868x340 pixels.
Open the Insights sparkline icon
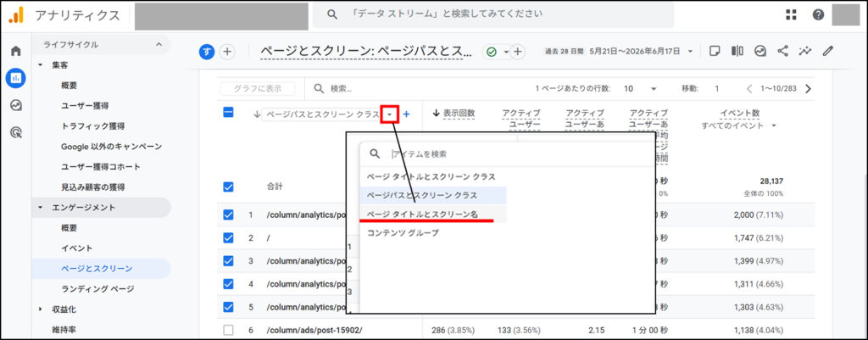[x=805, y=51]
